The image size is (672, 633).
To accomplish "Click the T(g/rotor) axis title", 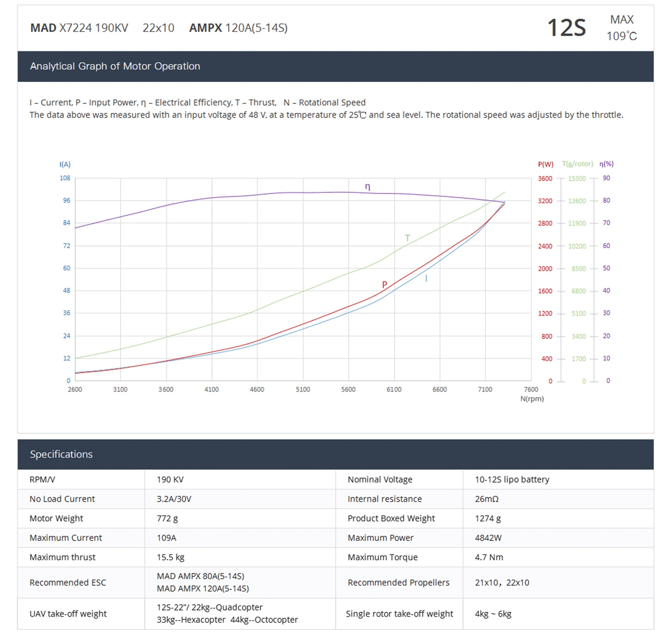I will pyautogui.click(x=577, y=164).
